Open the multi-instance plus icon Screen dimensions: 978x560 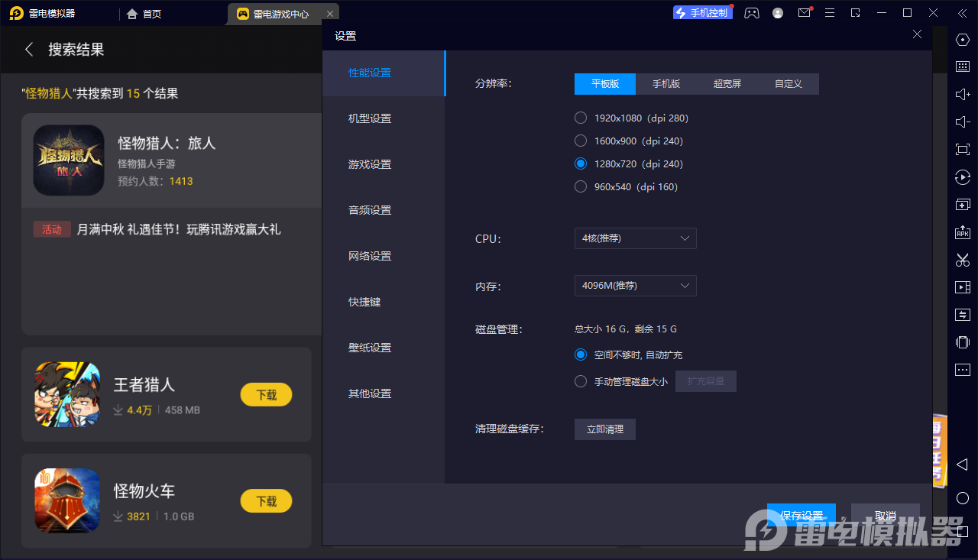click(x=963, y=205)
